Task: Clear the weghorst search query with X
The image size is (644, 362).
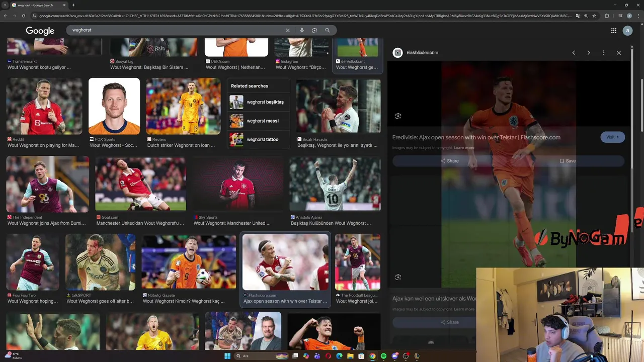Action: (288, 30)
